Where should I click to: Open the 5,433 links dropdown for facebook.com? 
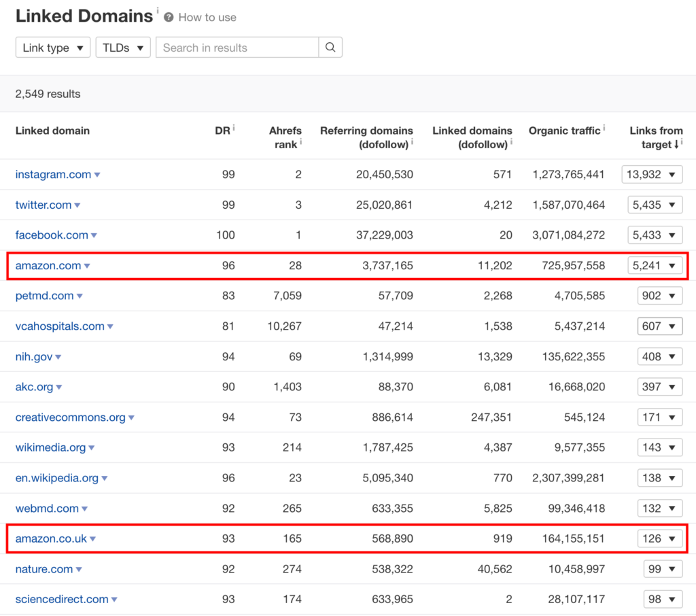[x=655, y=235]
